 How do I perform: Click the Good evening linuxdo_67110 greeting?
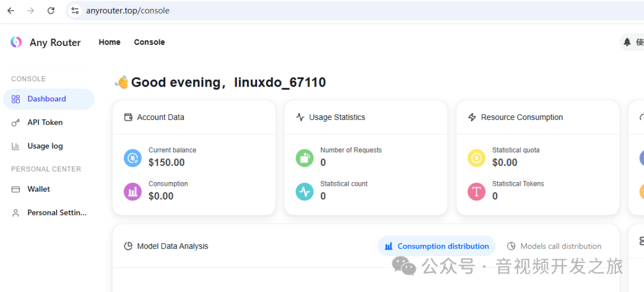[219, 82]
